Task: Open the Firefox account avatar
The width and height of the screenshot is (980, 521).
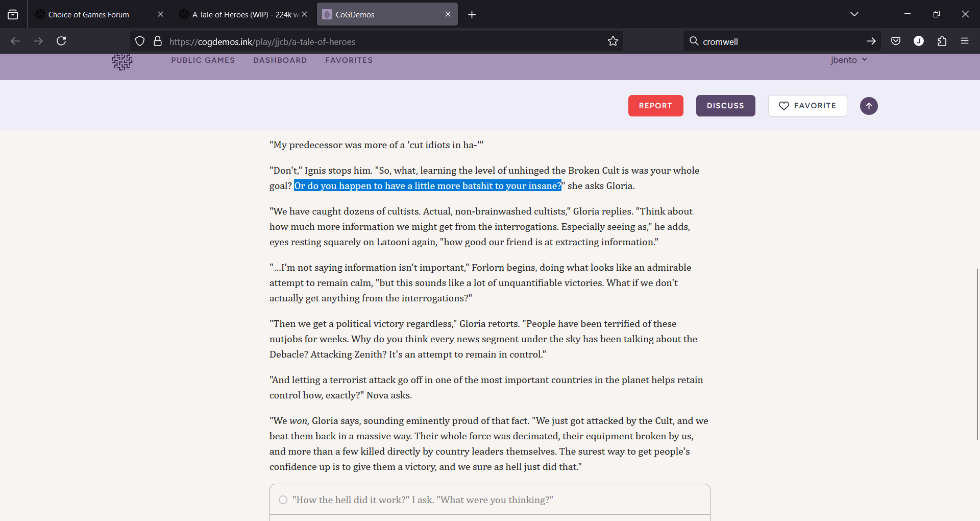Action: tap(919, 41)
